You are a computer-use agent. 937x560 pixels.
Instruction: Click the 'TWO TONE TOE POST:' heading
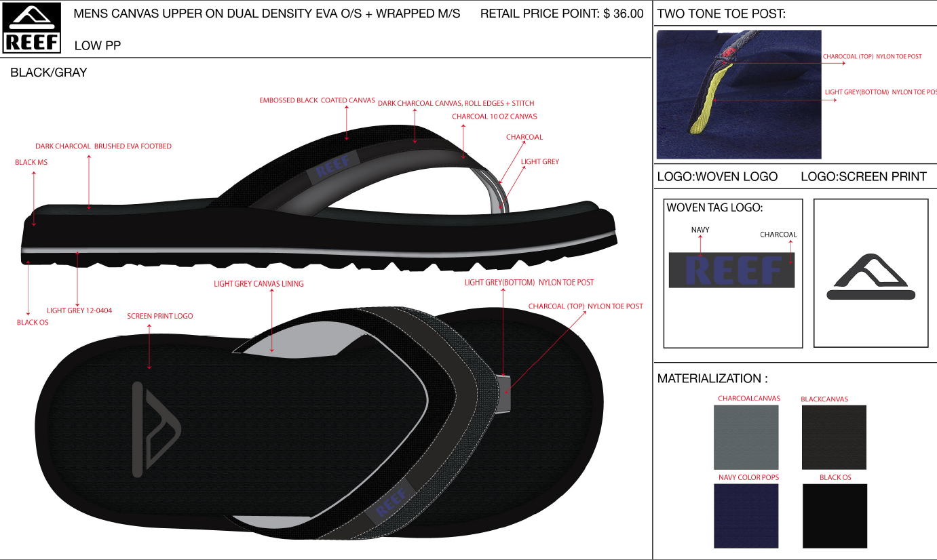pos(721,14)
